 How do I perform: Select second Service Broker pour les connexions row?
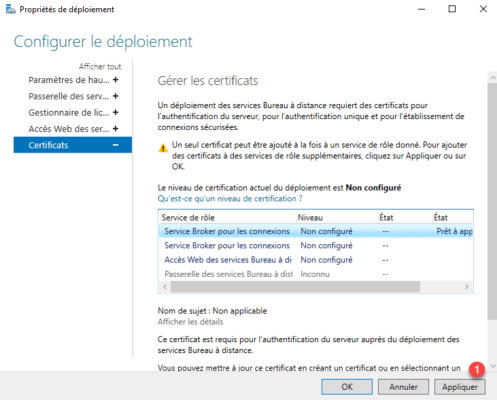tap(316, 246)
